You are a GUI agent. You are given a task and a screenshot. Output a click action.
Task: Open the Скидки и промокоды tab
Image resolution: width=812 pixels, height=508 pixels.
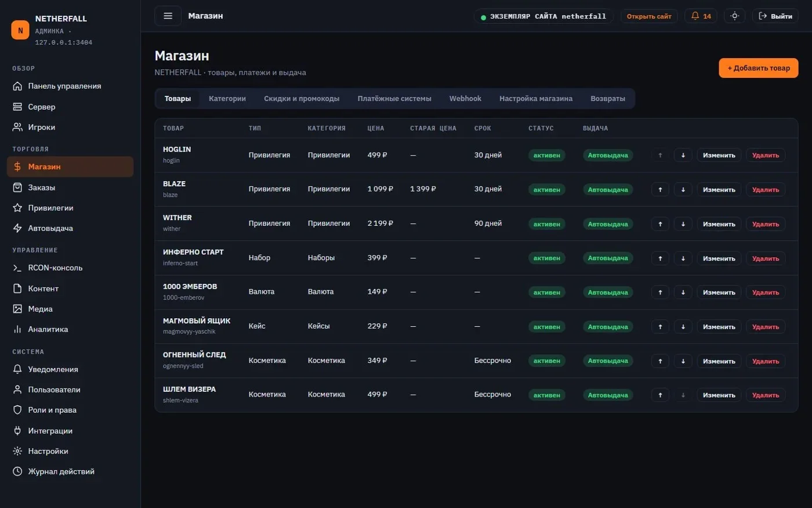coord(302,99)
